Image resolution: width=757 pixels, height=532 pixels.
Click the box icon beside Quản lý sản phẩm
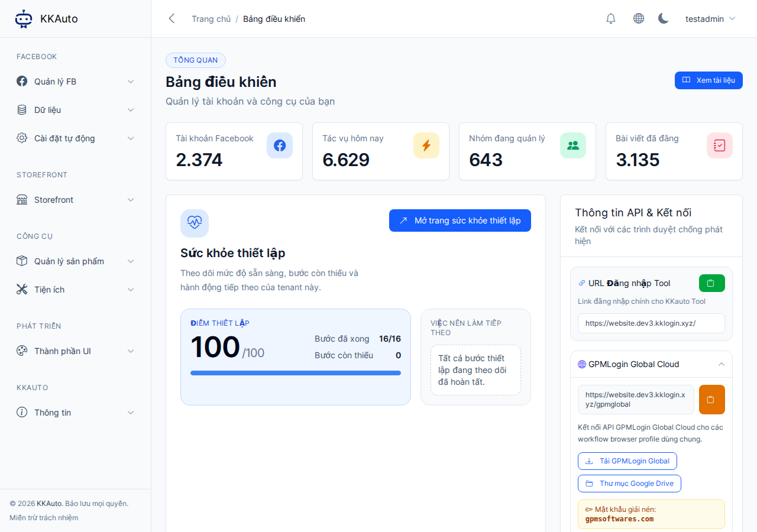click(x=22, y=261)
